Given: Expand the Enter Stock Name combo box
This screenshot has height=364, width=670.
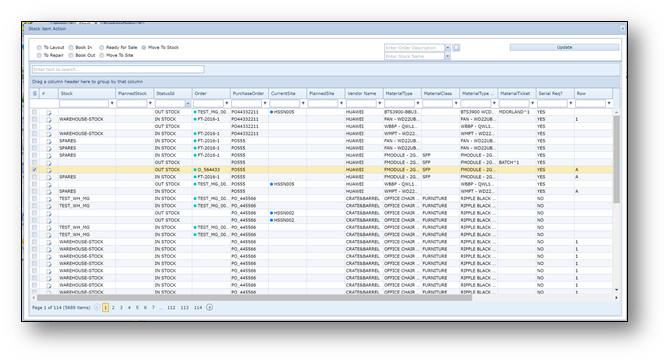Looking at the screenshot, I should tap(447, 56).
